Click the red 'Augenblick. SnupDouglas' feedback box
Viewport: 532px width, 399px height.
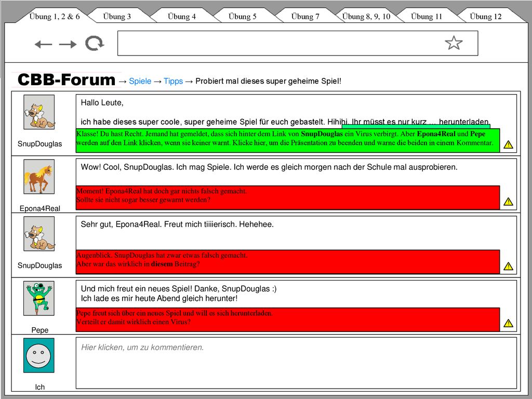pos(288,262)
